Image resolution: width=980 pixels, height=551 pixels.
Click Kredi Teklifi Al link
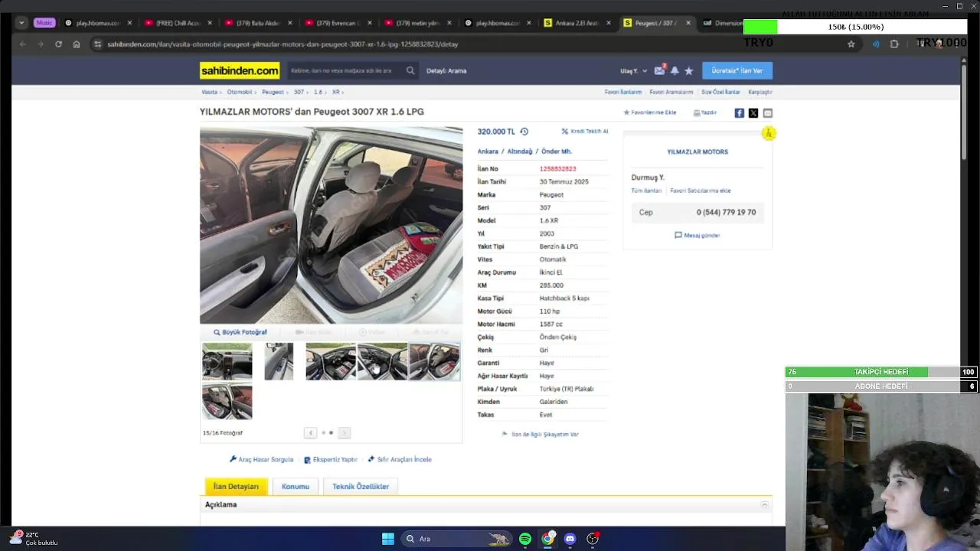(x=585, y=132)
